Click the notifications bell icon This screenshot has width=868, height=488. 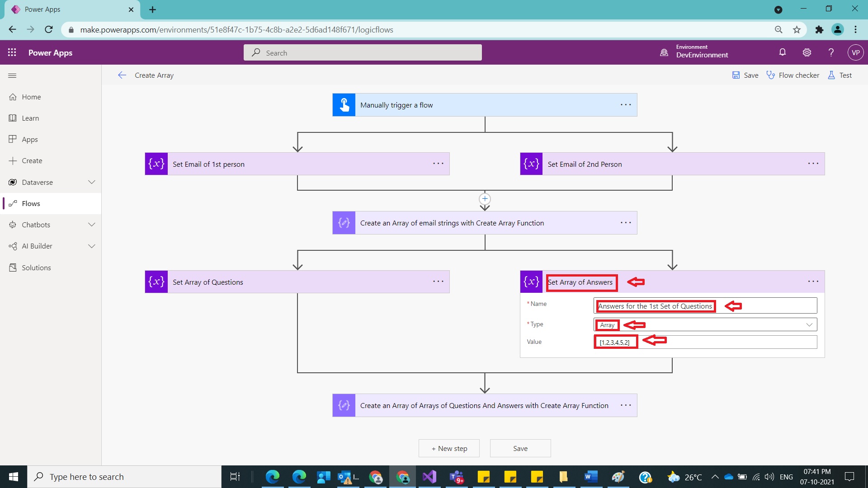coord(783,52)
